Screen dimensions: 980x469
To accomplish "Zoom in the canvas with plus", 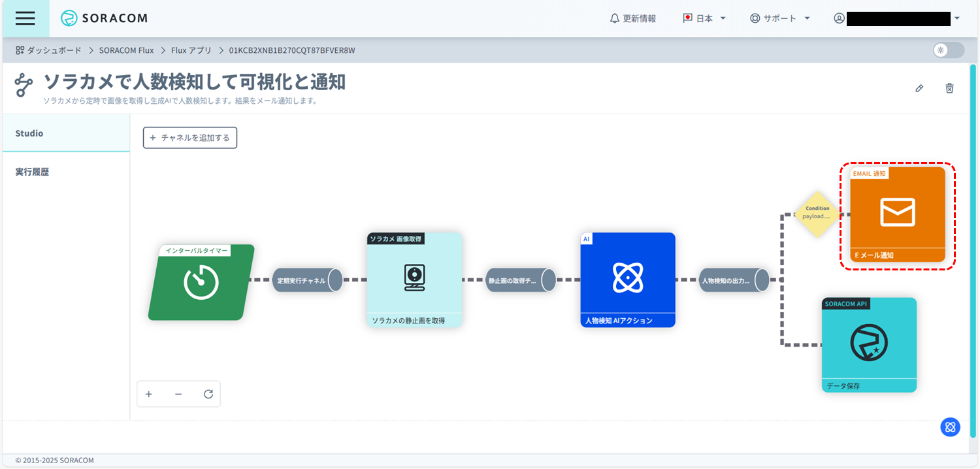I will [149, 394].
